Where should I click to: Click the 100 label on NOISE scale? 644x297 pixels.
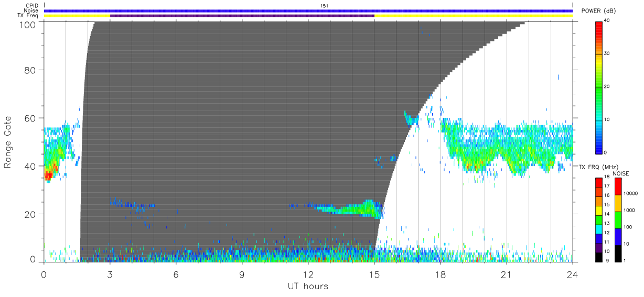627,227
